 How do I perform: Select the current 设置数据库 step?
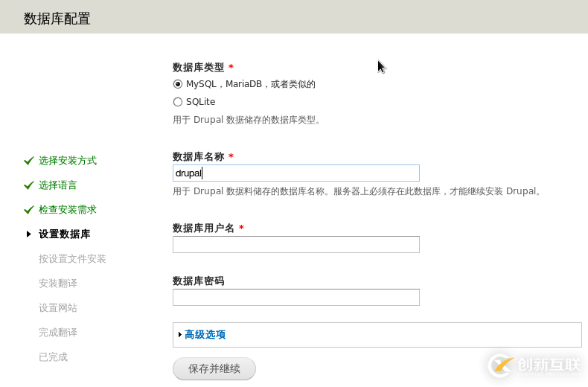pyautogui.click(x=65, y=234)
